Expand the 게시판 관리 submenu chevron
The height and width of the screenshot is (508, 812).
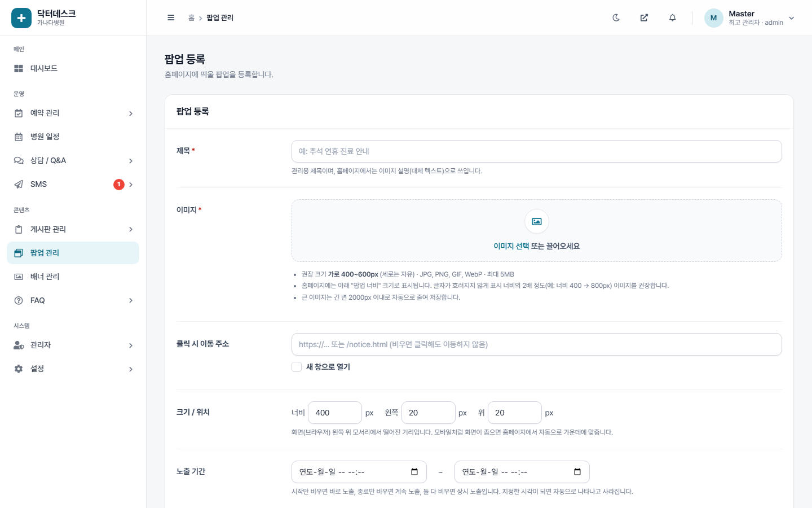tap(131, 229)
